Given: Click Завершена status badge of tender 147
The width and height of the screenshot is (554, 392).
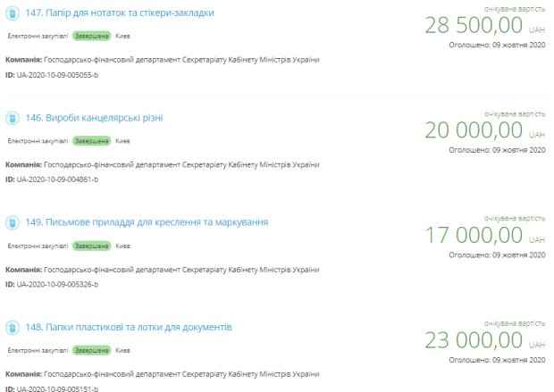Looking at the screenshot, I should pyautogui.click(x=92, y=37).
